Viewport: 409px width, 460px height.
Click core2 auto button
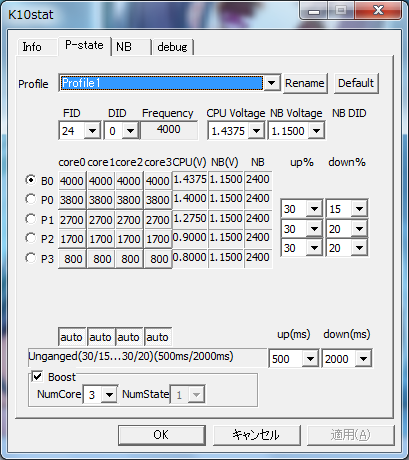(x=129, y=337)
